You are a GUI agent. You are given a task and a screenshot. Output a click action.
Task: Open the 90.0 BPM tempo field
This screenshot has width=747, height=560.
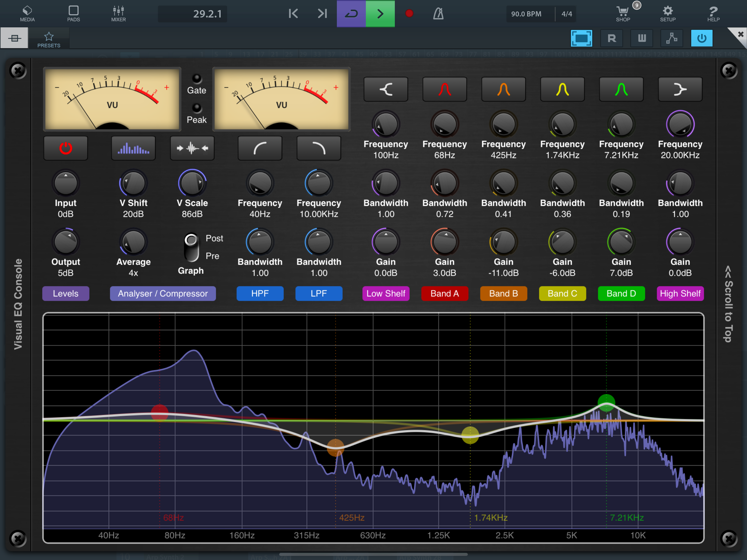(526, 14)
